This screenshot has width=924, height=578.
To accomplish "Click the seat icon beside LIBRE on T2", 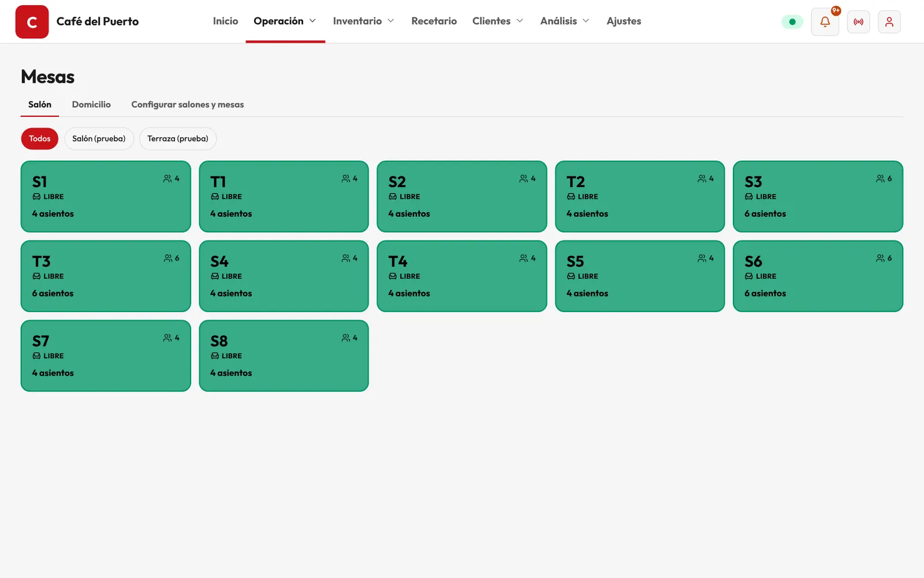I will (571, 197).
